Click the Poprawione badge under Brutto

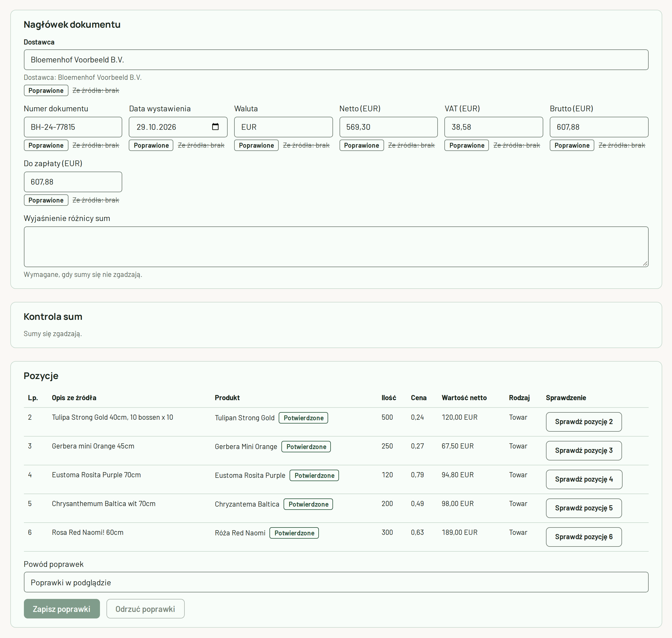click(572, 145)
